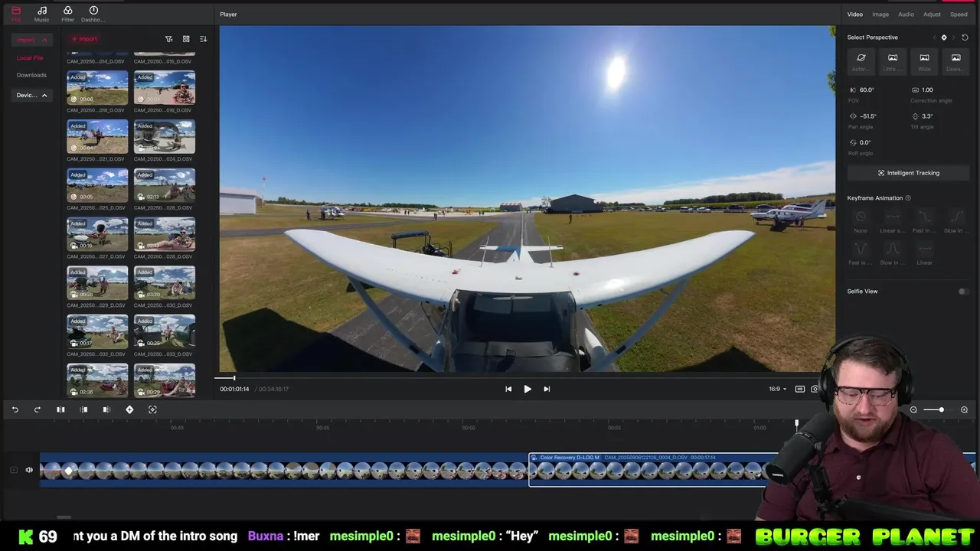
Task: Click the + Import button
Action: [84, 39]
